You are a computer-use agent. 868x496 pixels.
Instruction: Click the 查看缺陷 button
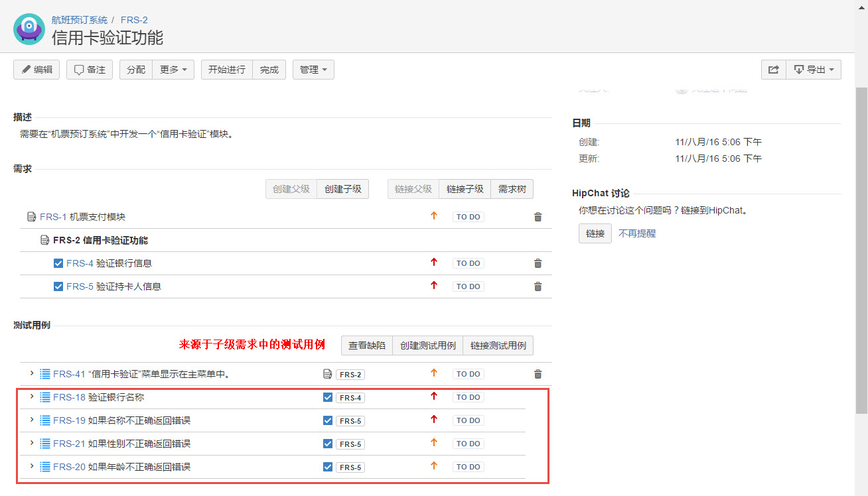click(x=367, y=345)
